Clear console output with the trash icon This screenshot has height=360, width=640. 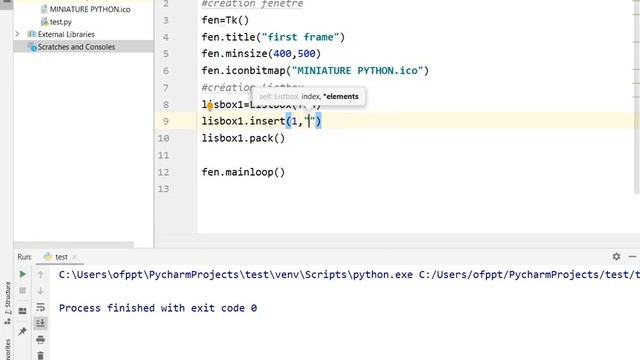[x=40, y=355]
